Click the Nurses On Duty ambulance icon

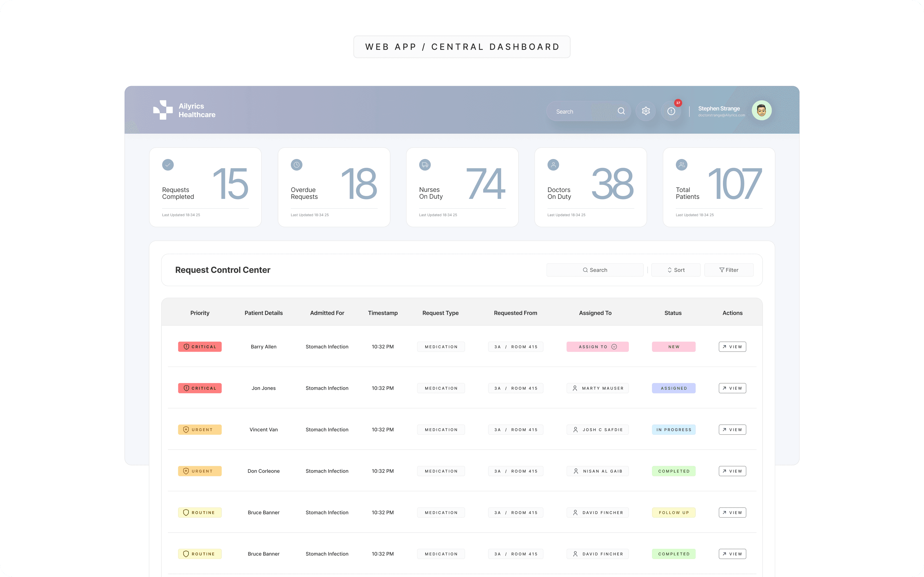(425, 165)
